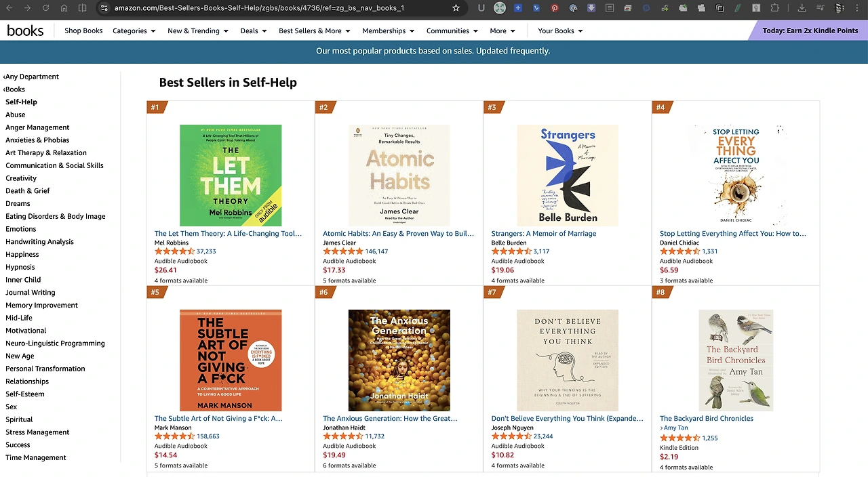
Task: Open the reading list extension icon
Action: 609,7
